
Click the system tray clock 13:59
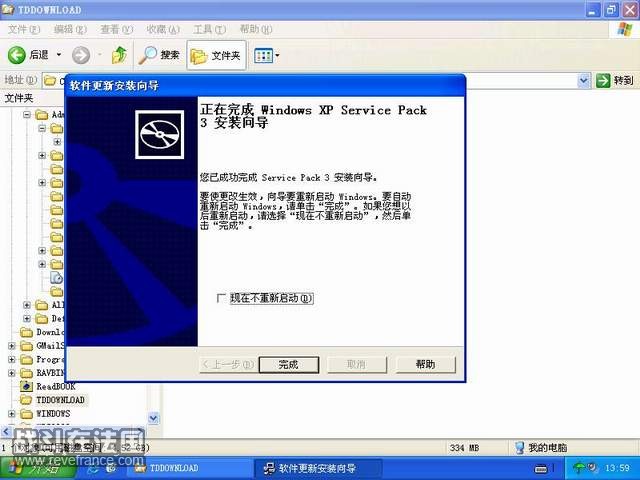617,468
